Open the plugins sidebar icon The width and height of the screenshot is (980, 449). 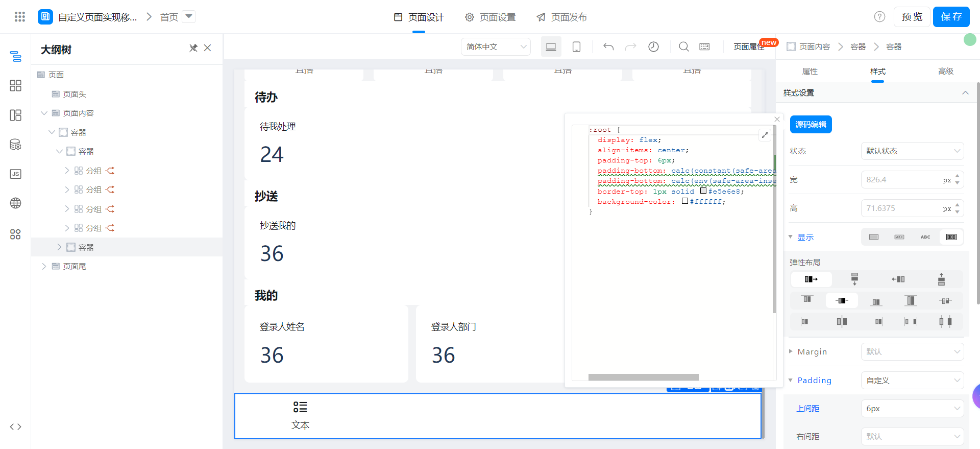coord(16,234)
